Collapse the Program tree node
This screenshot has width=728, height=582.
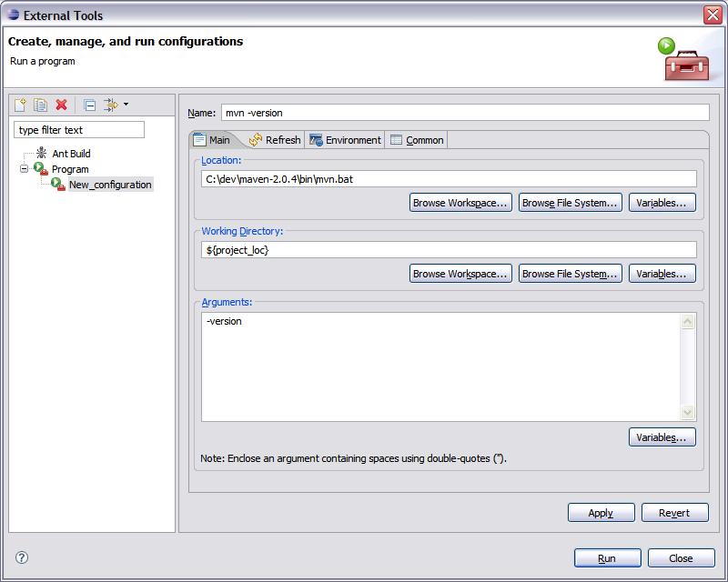pyautogui.click(x=24, y=169)
